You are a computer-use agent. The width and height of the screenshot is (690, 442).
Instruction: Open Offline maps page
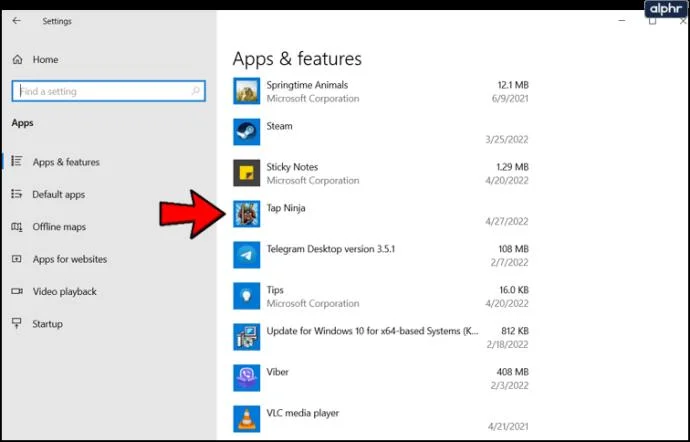pyautogui.click(x=59, y=227)
